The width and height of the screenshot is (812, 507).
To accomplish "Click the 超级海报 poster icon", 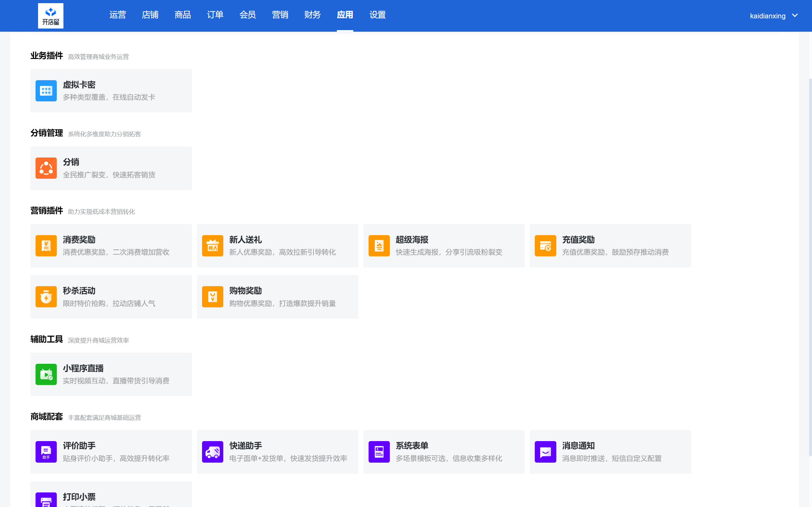I will (379, 246).
